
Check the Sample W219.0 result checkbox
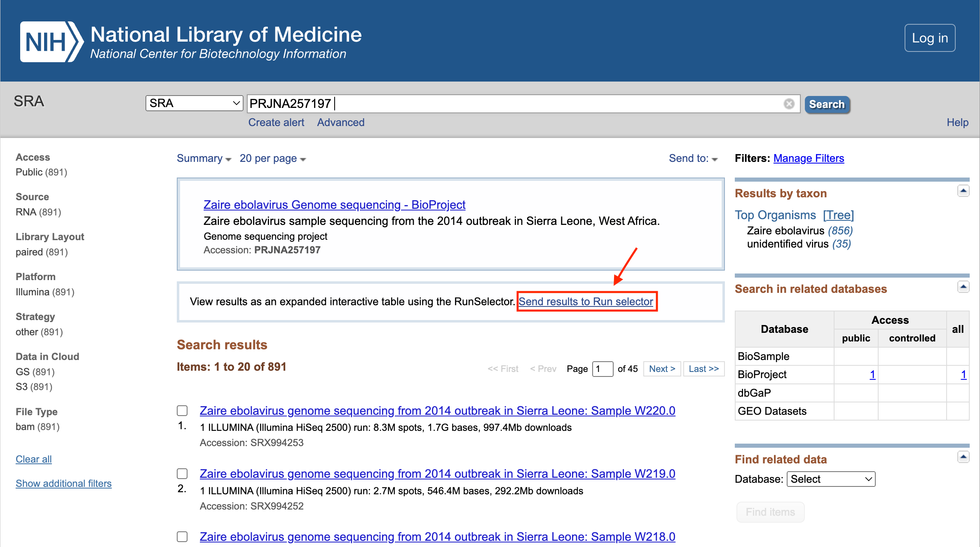[x=182, y=474]
